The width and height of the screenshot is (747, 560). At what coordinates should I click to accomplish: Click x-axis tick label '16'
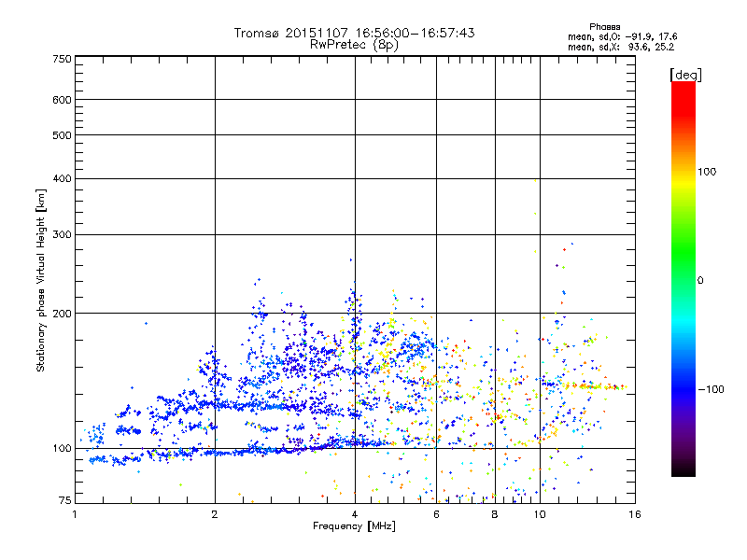pyautogui.click(x=635, y=514)
